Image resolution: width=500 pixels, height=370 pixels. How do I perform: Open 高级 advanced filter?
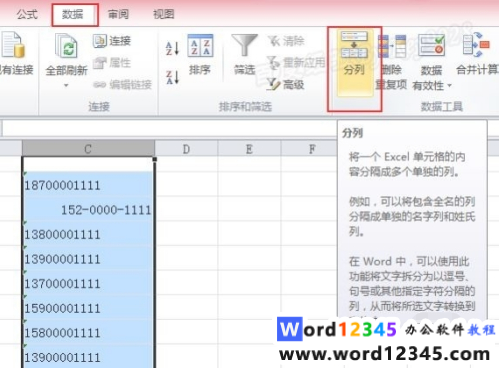(x=286, y=85)
